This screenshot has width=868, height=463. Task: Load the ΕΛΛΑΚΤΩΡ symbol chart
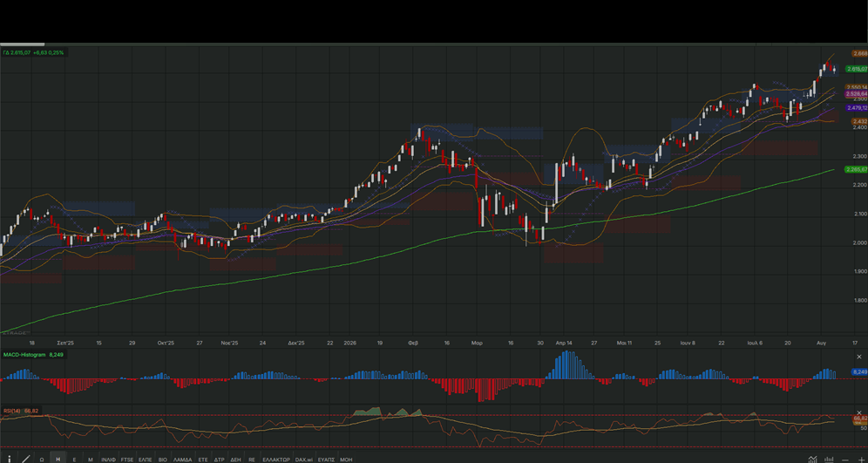coord(276,460)
